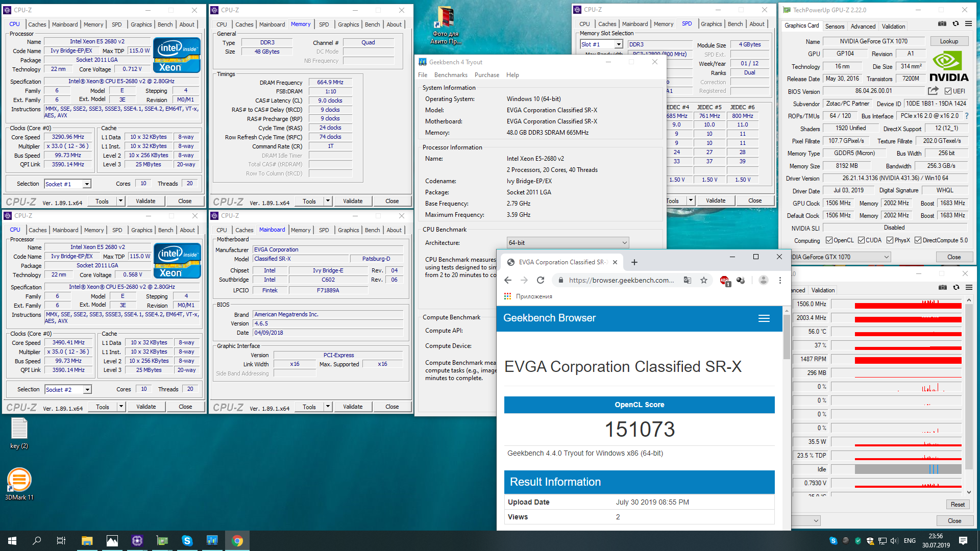
Task: Click Validate in the Socket #2 CPU-Z window
Action: coord(146,407)
